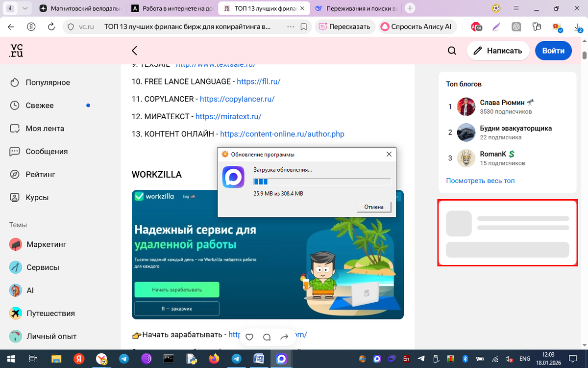Open the copylancer.ru link
This screenshot has height=368, width=588.
pos(237,99)
